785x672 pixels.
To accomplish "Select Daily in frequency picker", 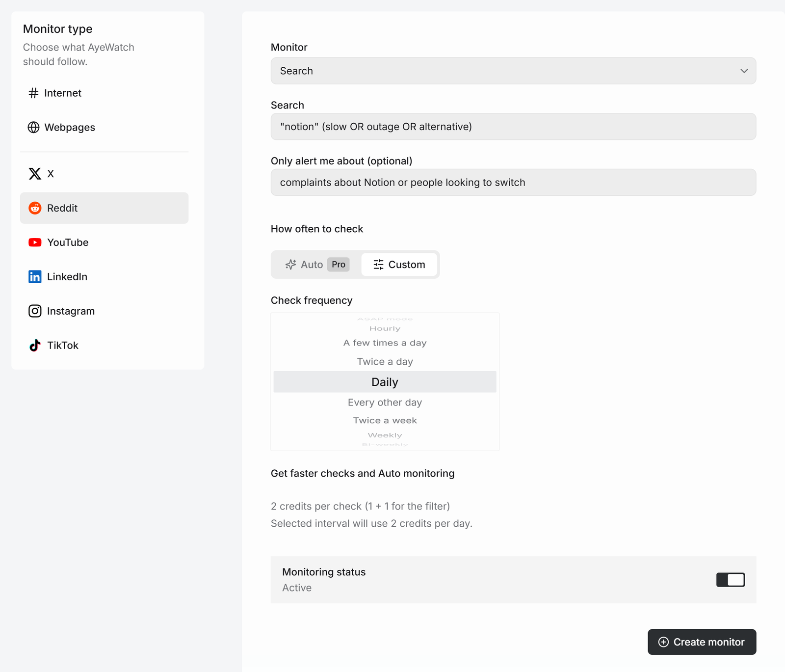I will tap(385, 382).
